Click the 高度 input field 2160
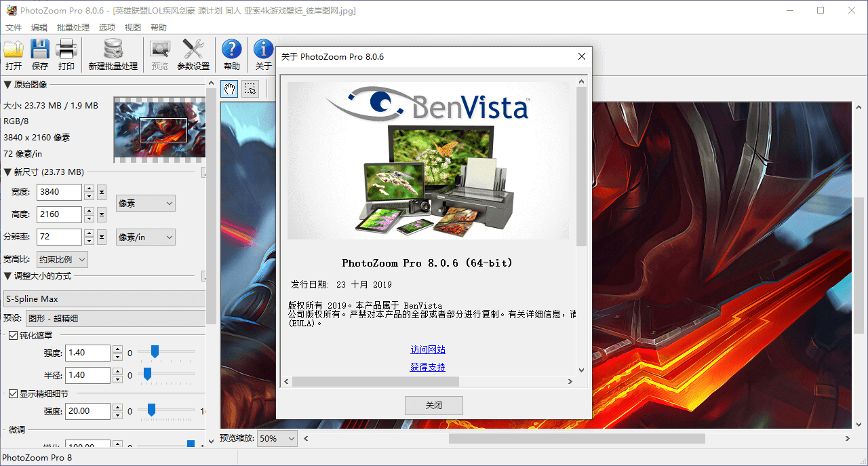868x466 pixels. click(59, 214)
